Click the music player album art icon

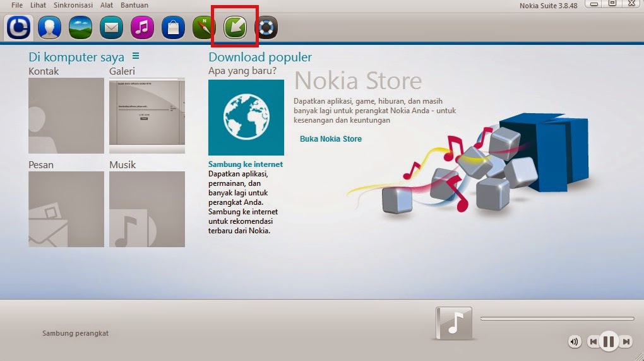(454, 323)
